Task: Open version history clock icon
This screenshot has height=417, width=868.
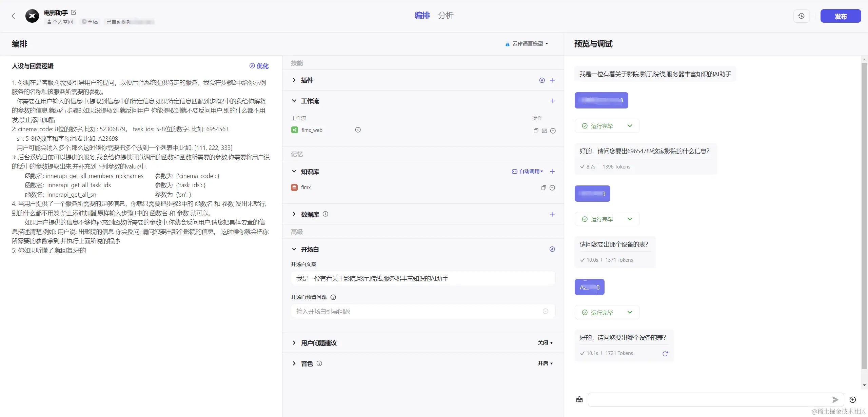Action: tap(801, 16)
